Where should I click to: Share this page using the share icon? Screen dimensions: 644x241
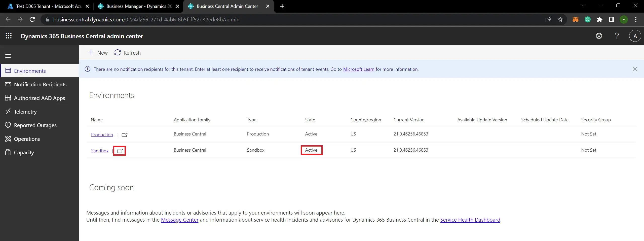[548, 19]
